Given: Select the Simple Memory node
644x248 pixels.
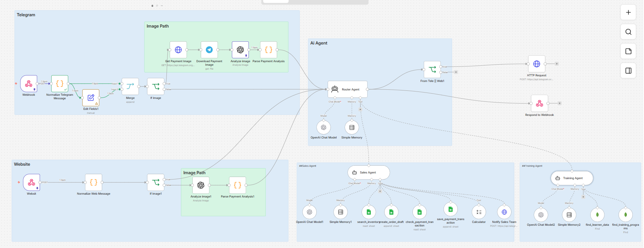Looking at the screenshot, I should (x=352, y=128).
